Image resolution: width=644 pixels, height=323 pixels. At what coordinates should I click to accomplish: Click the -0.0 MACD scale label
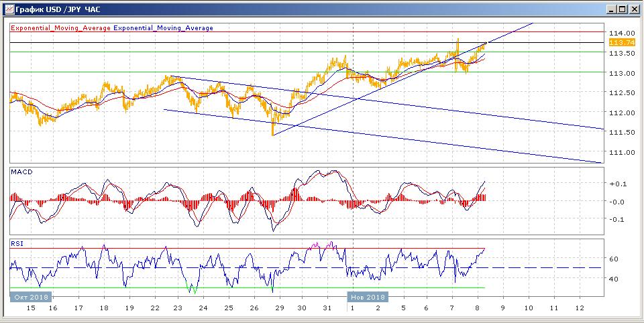tap(617, 202)
